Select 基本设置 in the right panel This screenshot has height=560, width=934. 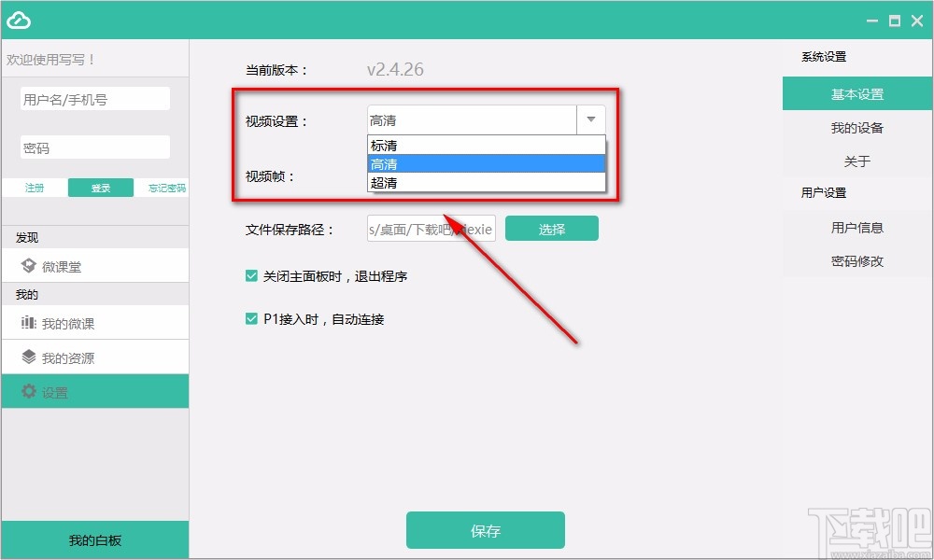[x=856, y=93]
